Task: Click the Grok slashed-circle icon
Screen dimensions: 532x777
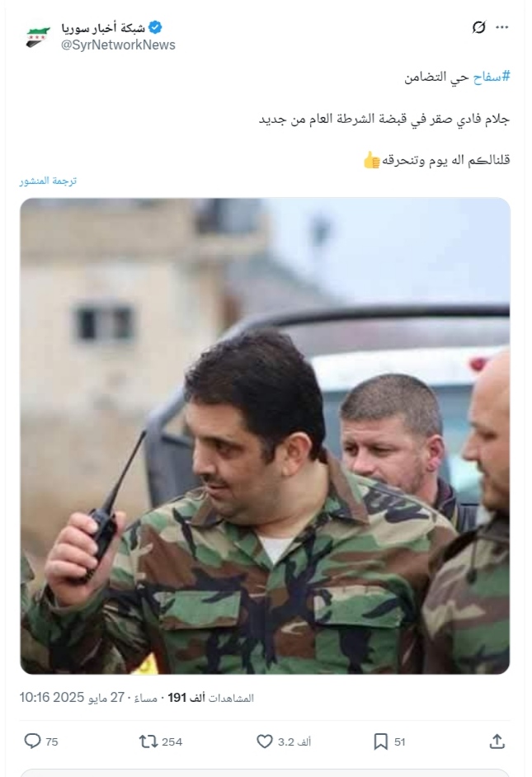Action: [478, 27]
